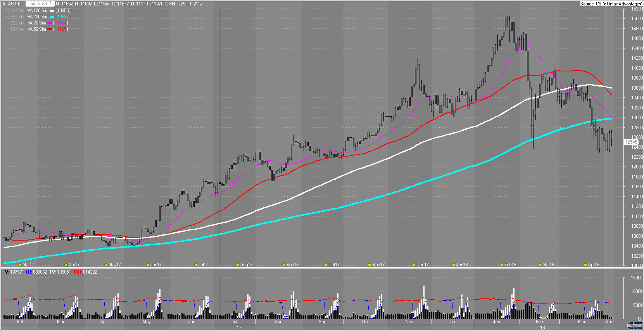Select the MA 50 Sim label
This screenshot has width=644, height=331.
(36, 29)
